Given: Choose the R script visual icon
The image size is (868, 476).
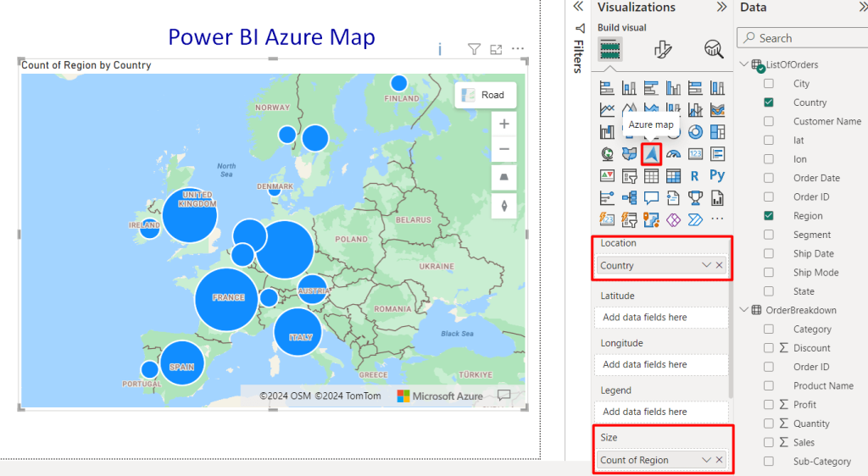Looking at the screenshot, I should point(695,175).
